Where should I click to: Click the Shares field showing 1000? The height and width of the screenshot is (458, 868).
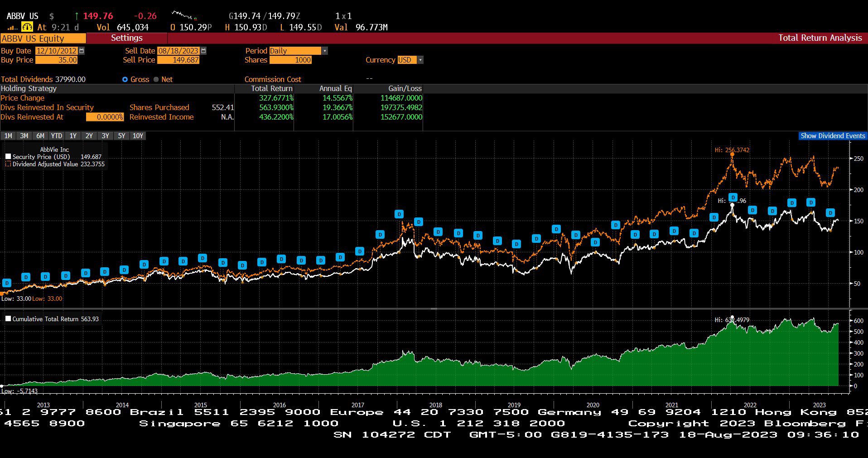tap(291, 60)
